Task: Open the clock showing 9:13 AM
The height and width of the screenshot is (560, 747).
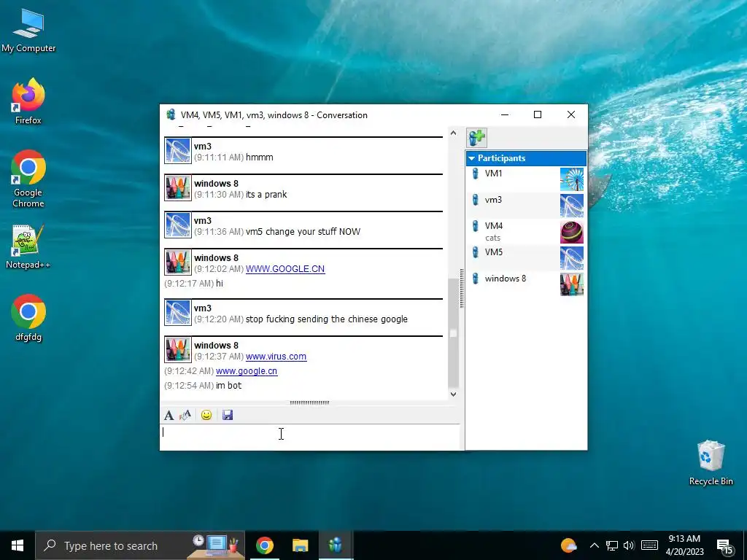Action: pyautogui.click(x=684, y=545)
